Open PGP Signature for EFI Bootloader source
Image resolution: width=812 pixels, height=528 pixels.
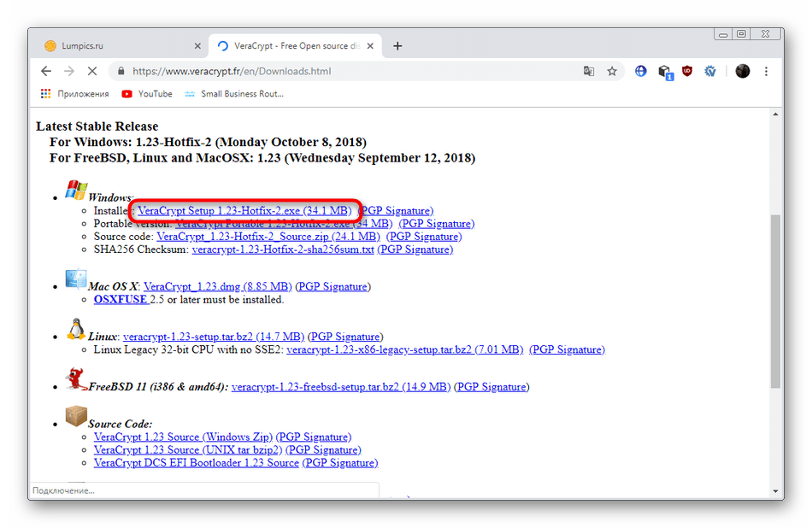pos(340,463)
